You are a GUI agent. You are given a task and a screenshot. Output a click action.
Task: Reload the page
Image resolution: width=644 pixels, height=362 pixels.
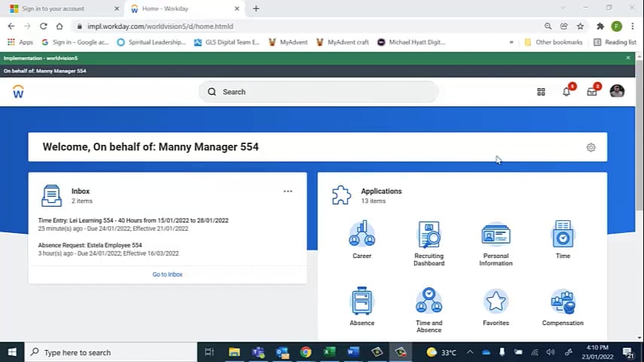pyautogui.click(x=43, y=26)
